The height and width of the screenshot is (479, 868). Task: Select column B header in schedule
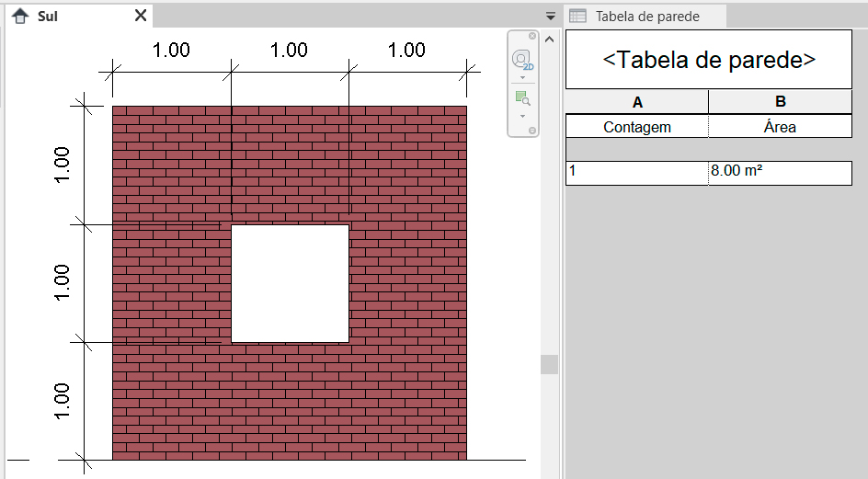click(780, 101)
